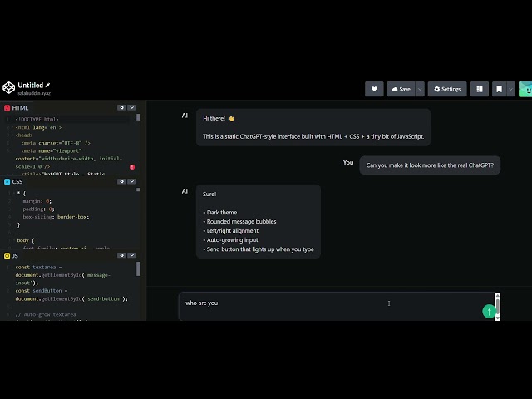Screen dimensions: 532x399
Task: Click 'Rounded message bubbles' bullet text
Action: coord(239,222)
